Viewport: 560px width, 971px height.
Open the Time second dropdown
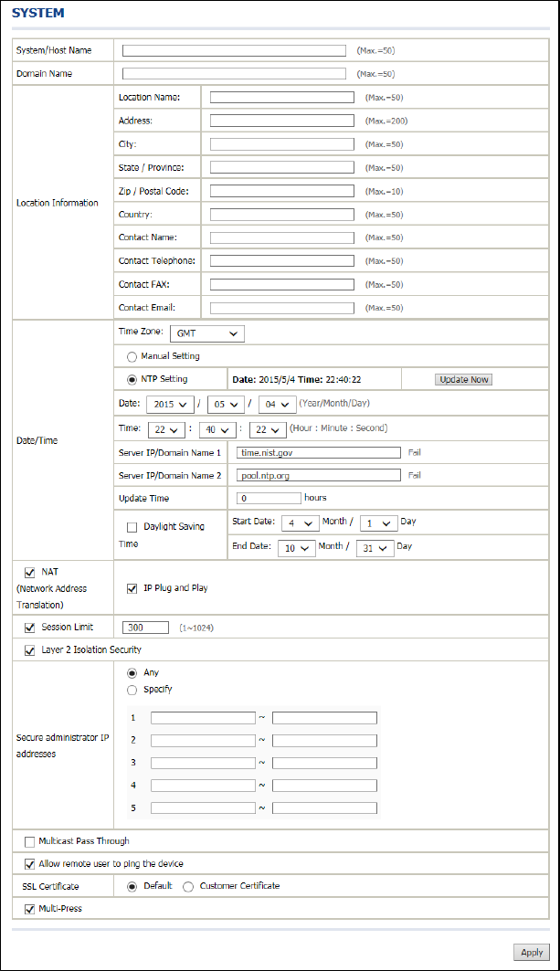click(268, 429)
